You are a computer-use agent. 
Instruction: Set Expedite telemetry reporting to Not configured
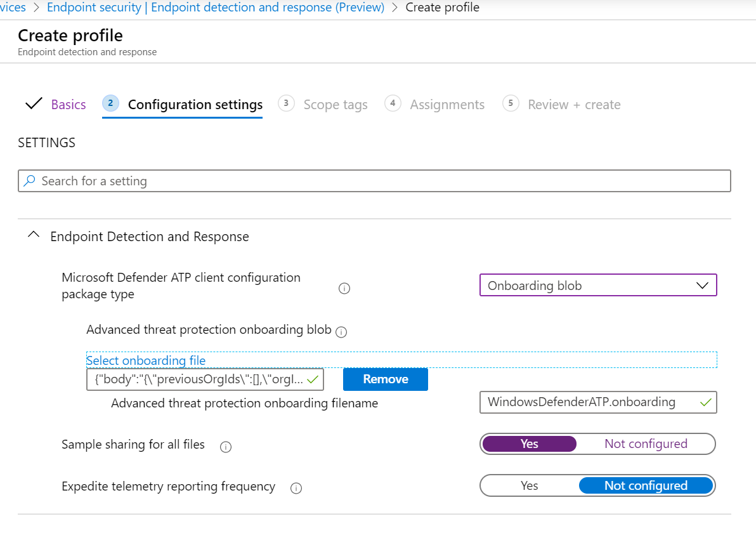click(x=646, y=486)
